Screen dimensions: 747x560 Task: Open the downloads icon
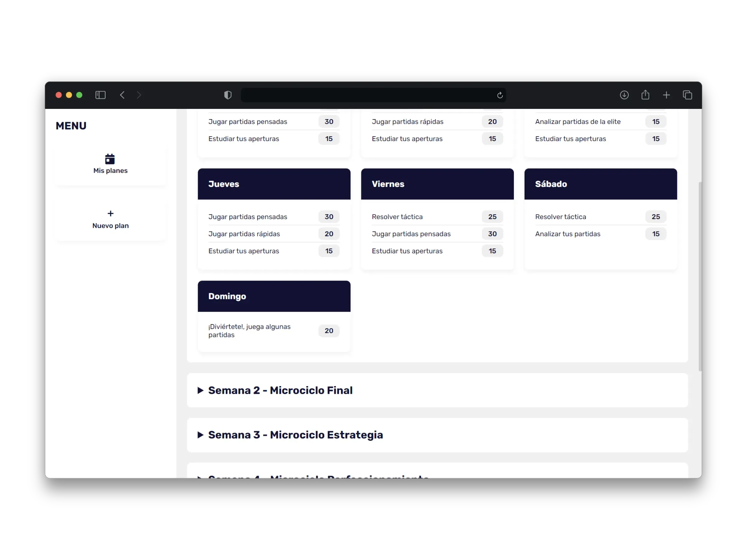(624, 95)
